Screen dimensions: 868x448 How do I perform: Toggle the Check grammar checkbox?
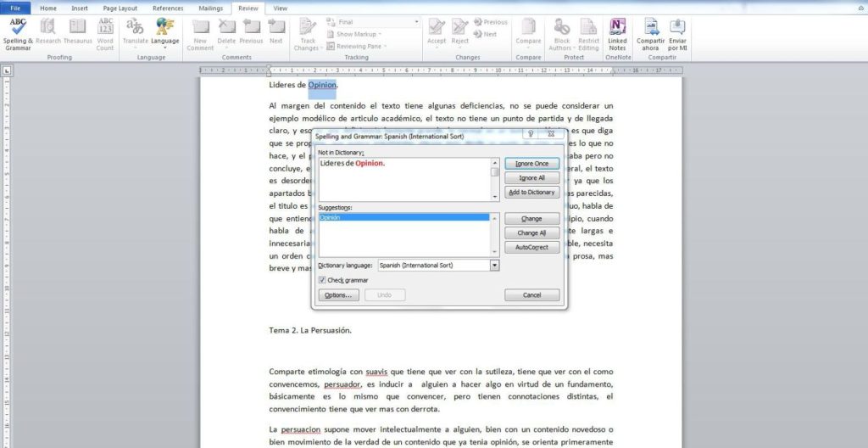323,280
